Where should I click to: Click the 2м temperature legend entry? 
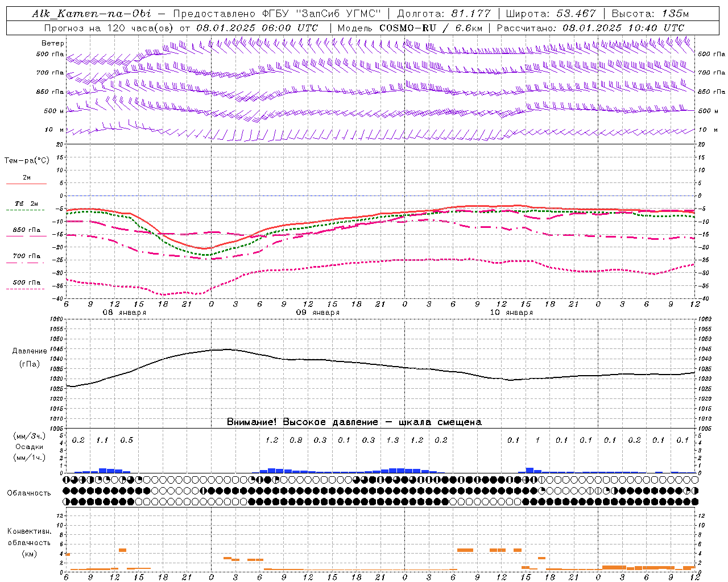tap(27, 178)
